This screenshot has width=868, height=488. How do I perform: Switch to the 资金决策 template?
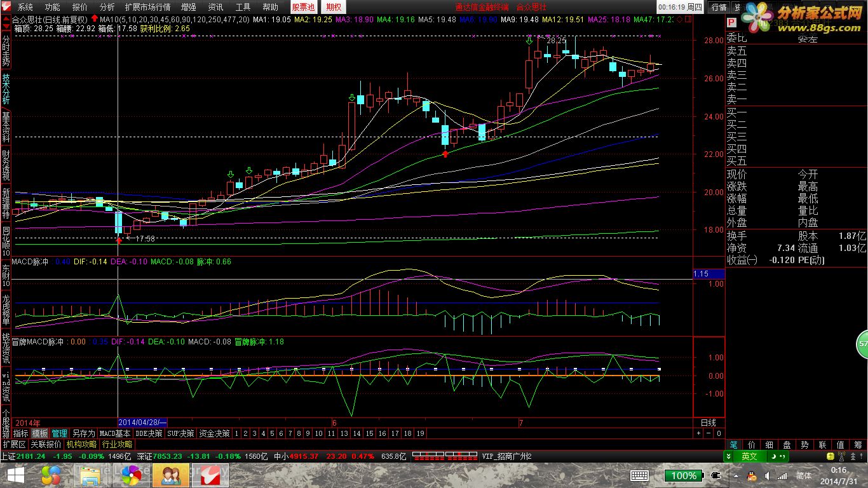[214, 433]
